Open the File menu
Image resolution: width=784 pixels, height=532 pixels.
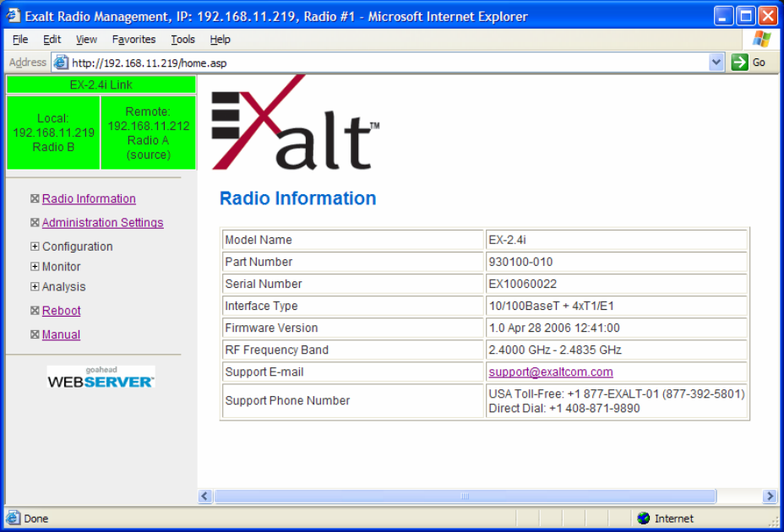point(20,40)
